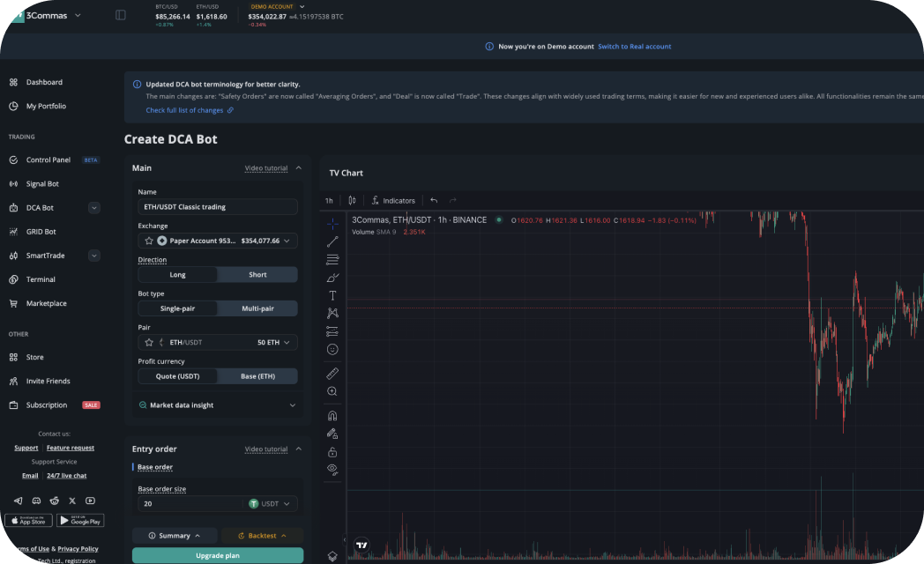
Task: Pick the text annotation tool
Action: point(332,295)
